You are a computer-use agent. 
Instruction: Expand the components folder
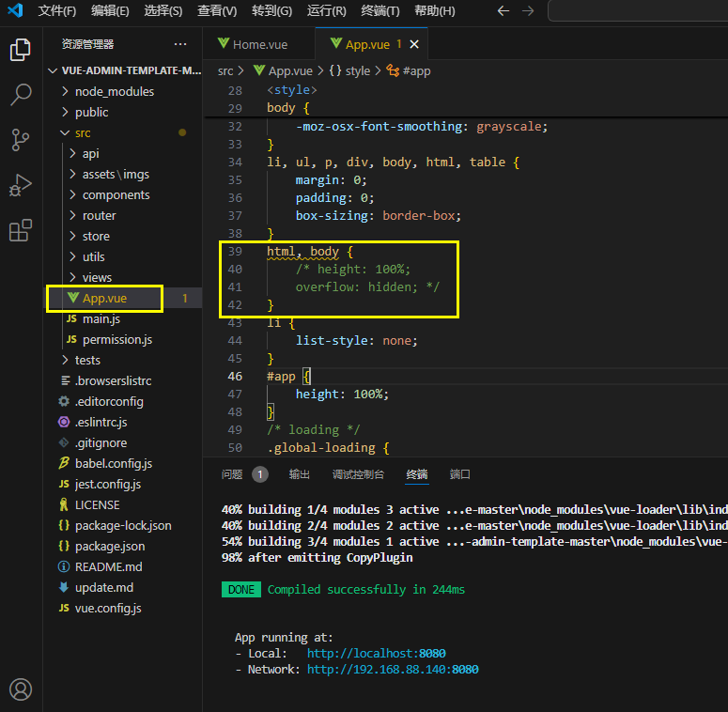click(116, 194)
